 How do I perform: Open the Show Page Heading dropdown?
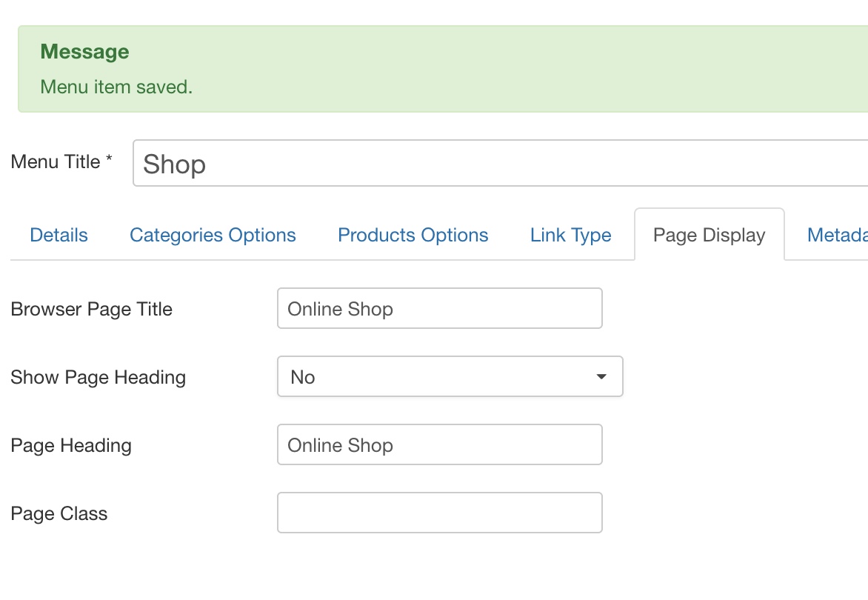tap(449, 377)
